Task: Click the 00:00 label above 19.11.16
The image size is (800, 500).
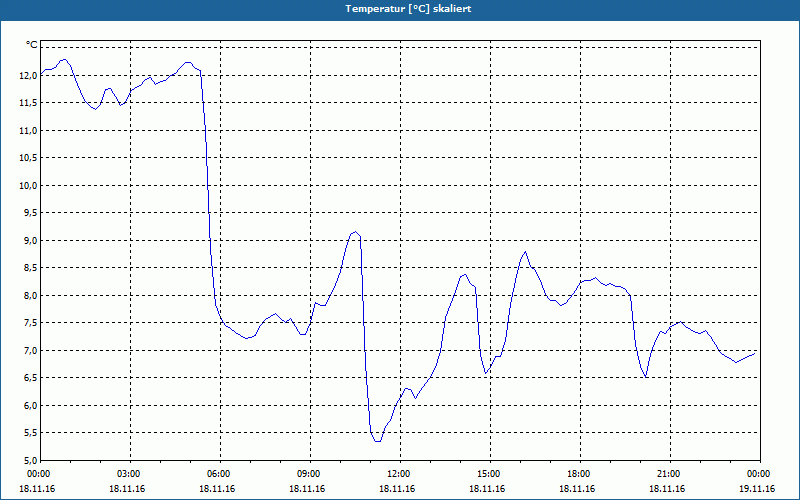Action: (x=758, y=474)
